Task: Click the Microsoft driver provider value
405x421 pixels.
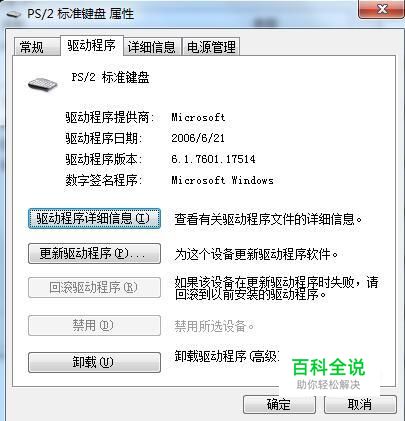Action: [x=198, y=117]
